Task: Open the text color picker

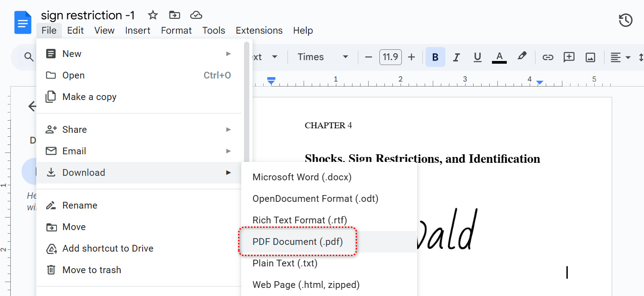Action: tap(499, 57)
